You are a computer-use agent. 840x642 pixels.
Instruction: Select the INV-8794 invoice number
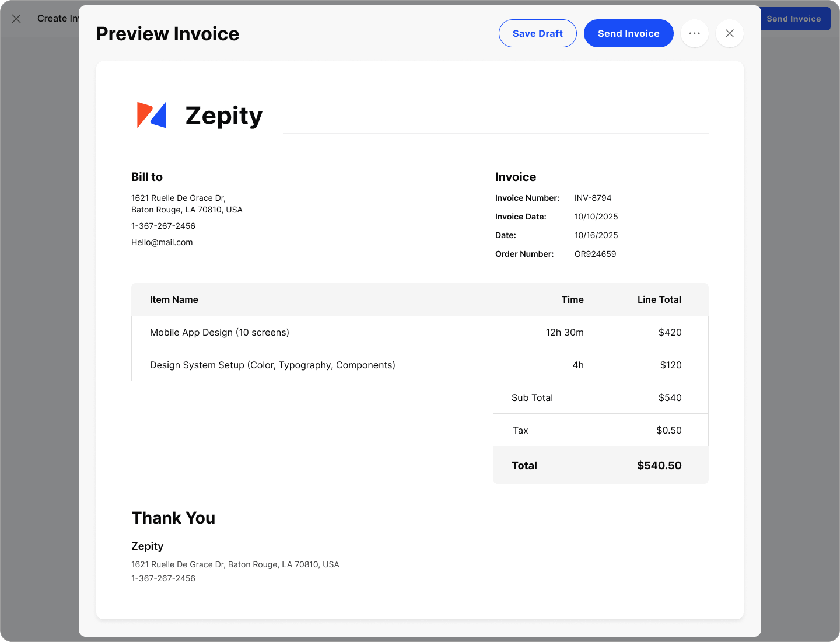(593, 198)
